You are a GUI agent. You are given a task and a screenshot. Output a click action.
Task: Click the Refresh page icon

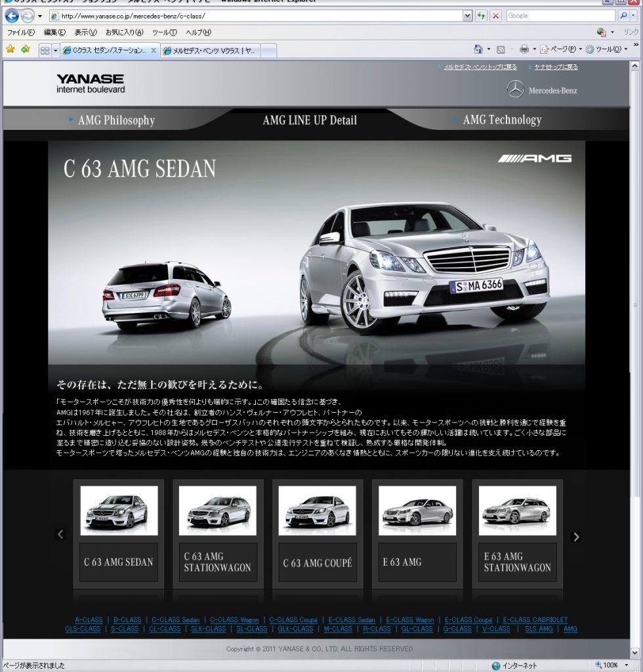(x=482, y=16)
